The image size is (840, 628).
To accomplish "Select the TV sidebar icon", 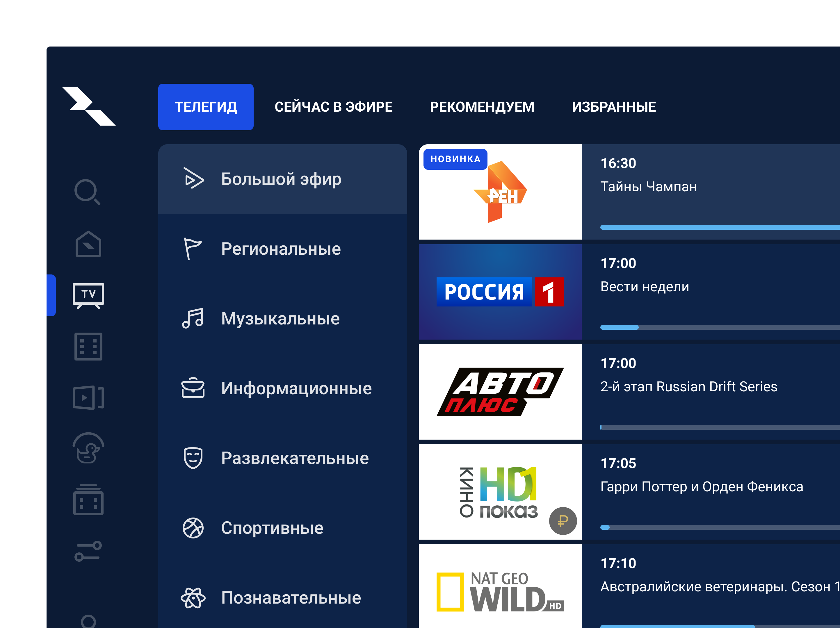I will click(88, 295).
